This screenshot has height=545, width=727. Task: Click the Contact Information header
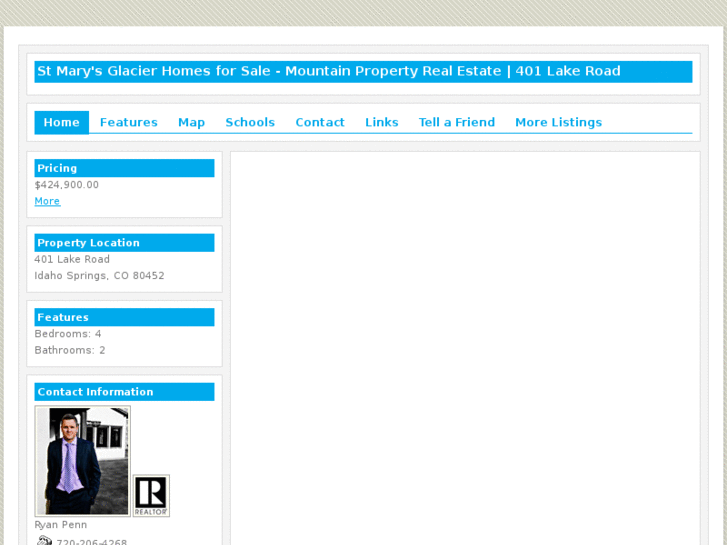pyautogui.click(x=124, y=392)
